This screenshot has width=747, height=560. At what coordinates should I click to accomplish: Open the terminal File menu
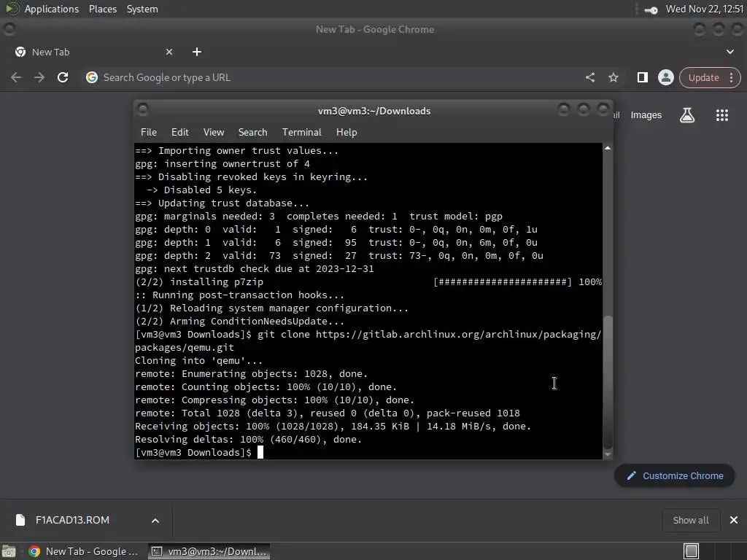coord(149,133)
